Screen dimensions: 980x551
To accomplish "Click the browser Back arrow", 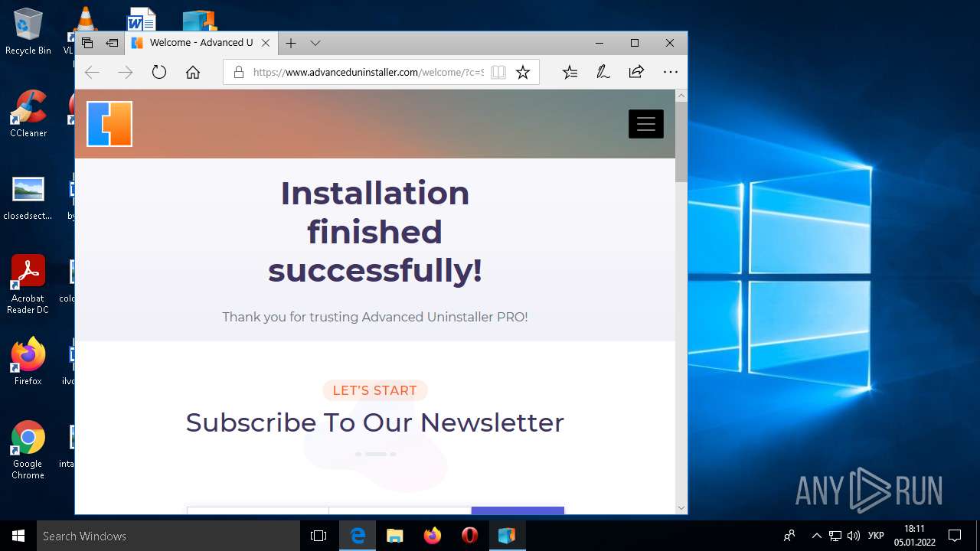I will (92, 73).
